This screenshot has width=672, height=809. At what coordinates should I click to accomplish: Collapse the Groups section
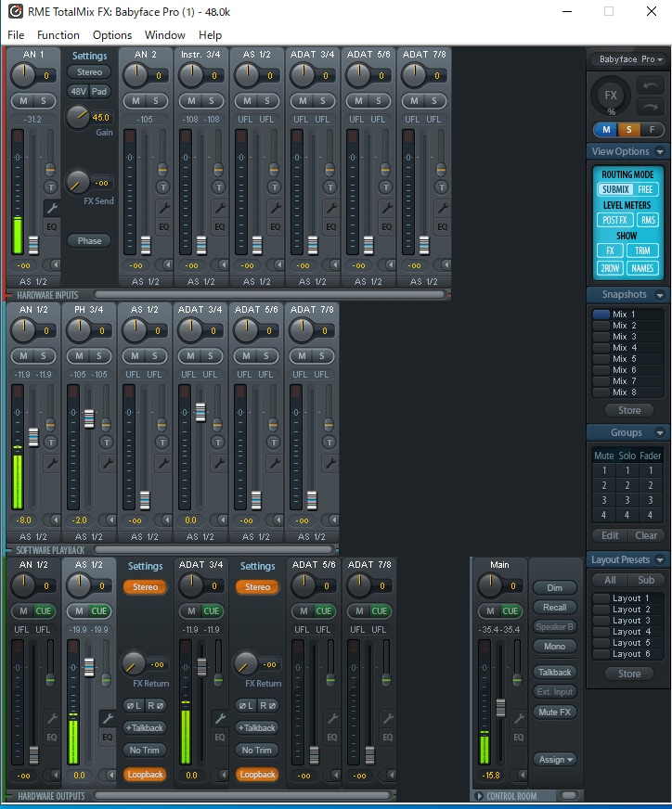tap(660, 432)
